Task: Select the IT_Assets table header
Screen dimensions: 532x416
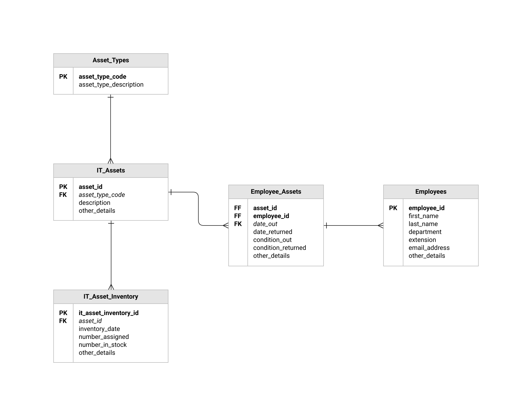Action: pyautogui.click(x=111, y=171)
